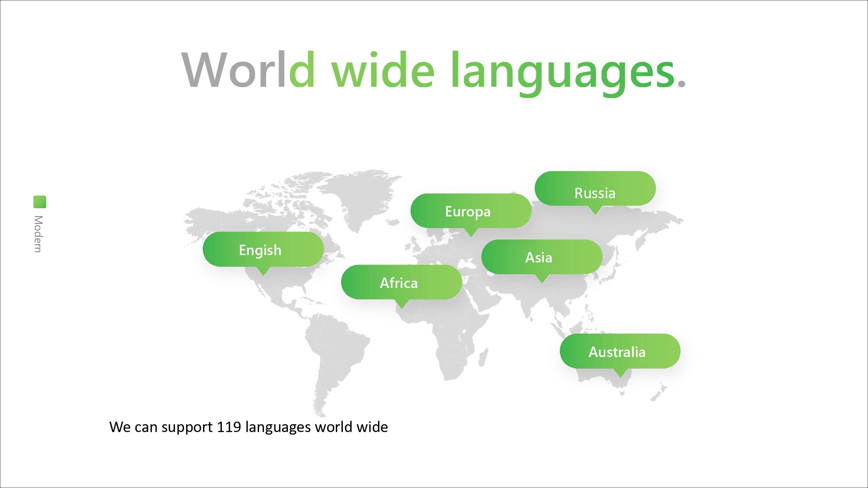The image size is (868, 488).
Task: Click the green square next to Modern
Action: 39,202
